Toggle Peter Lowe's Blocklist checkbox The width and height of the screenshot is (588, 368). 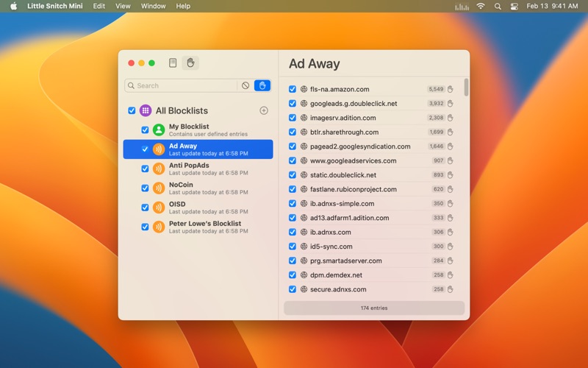145,227
